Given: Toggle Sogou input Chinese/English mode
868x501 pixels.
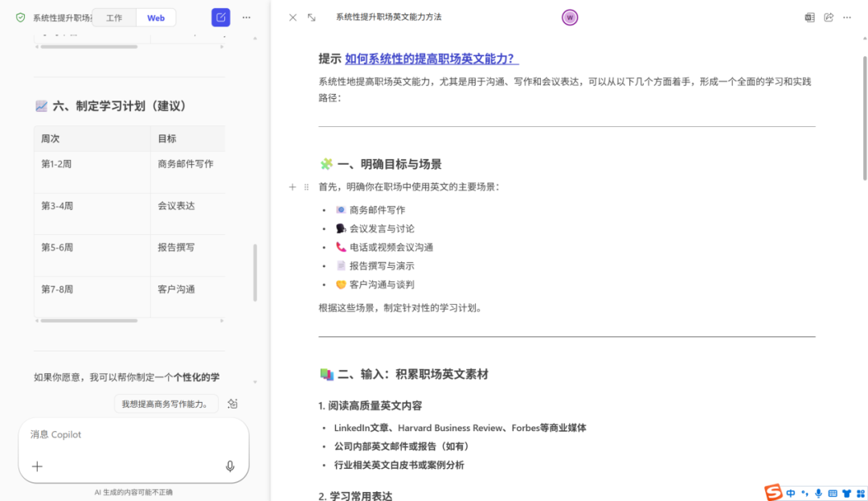Looking at the screenshot, I should point(791,492).
